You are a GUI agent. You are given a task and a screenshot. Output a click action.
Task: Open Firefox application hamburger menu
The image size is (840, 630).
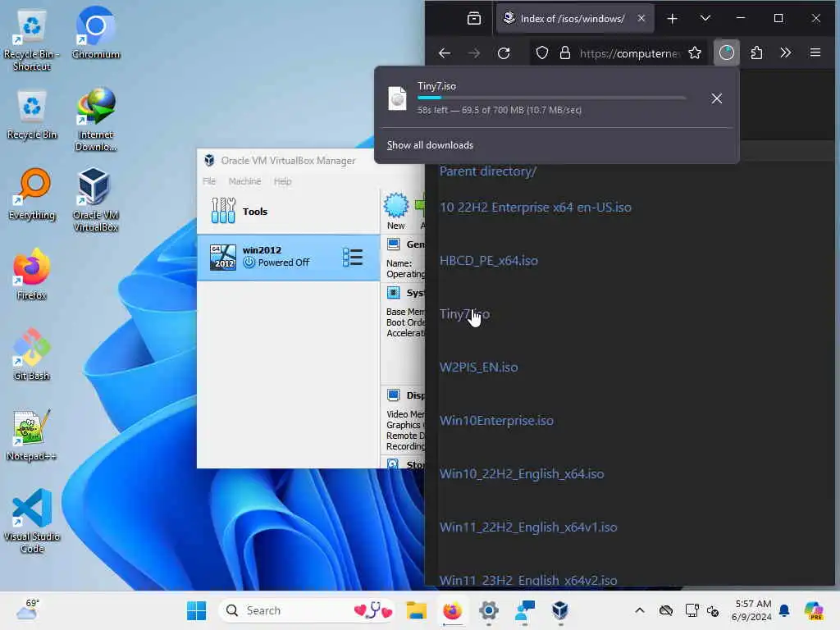pyautogui.click(x=815, y=53)
